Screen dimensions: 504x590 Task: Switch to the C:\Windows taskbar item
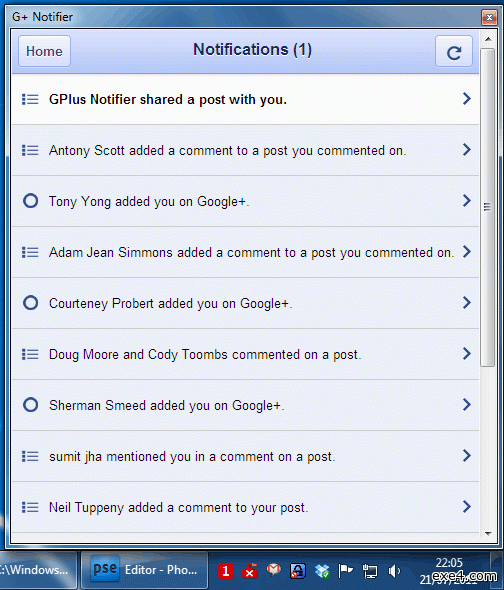(x=38, y=570)
